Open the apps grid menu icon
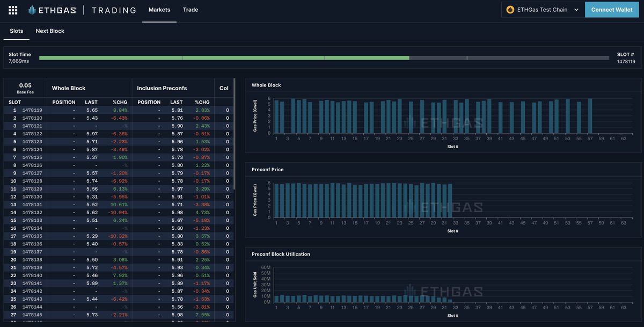The height and width of the screenshot is (327, 644). coord(13,10)
